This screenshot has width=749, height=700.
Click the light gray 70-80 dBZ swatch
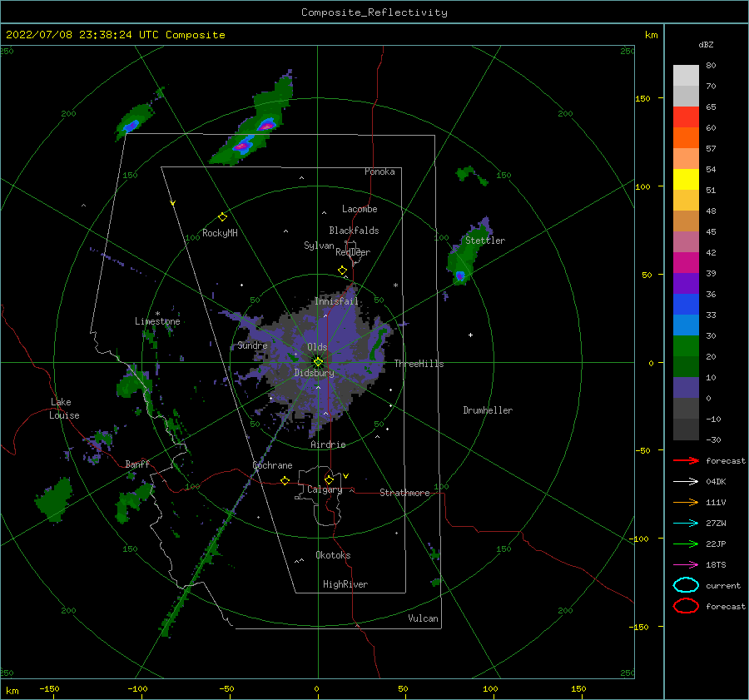coord(686,76)
